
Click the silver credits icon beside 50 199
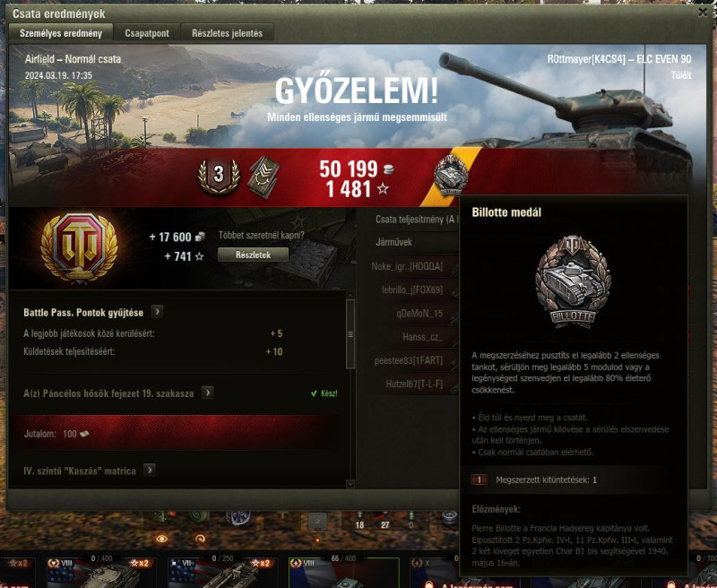(389, 169)
